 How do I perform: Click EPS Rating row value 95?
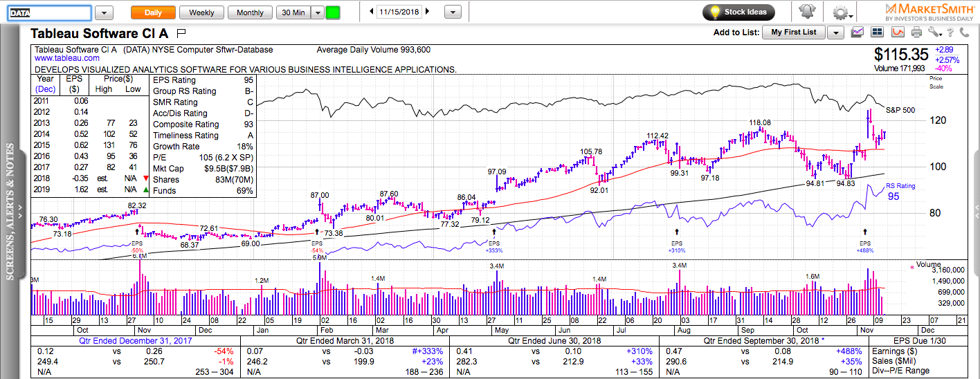pyautogui.click(x=248, y=80)
